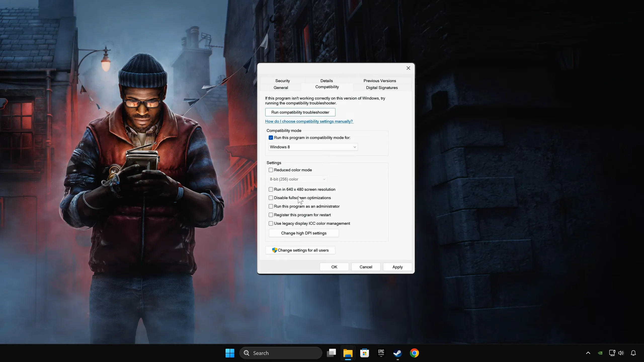This screenshot has width=644, height=362.
Task: Switch to the Security tab
Action: click(283, 81)
